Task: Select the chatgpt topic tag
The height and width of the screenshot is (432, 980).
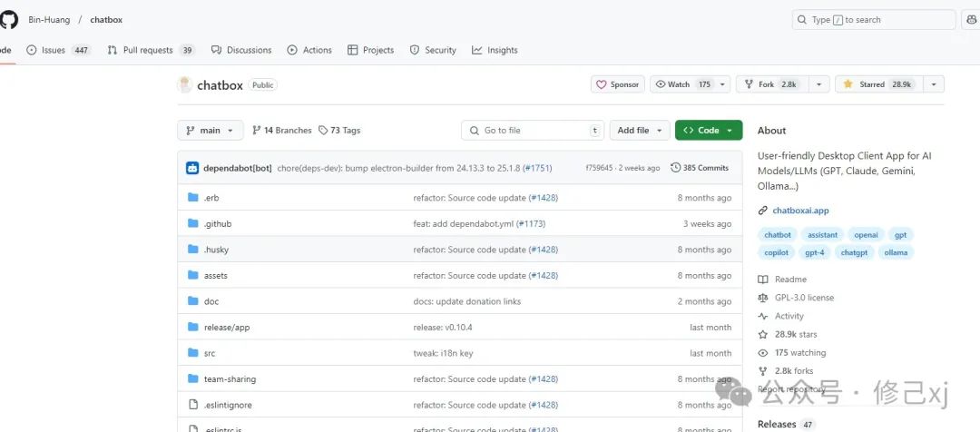Action: pos(854,252)
